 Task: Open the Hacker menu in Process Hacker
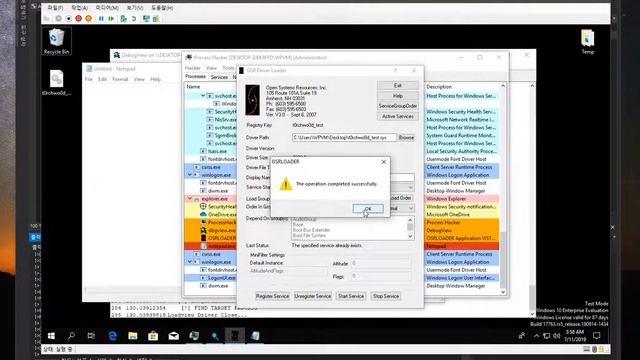[193, 68]
